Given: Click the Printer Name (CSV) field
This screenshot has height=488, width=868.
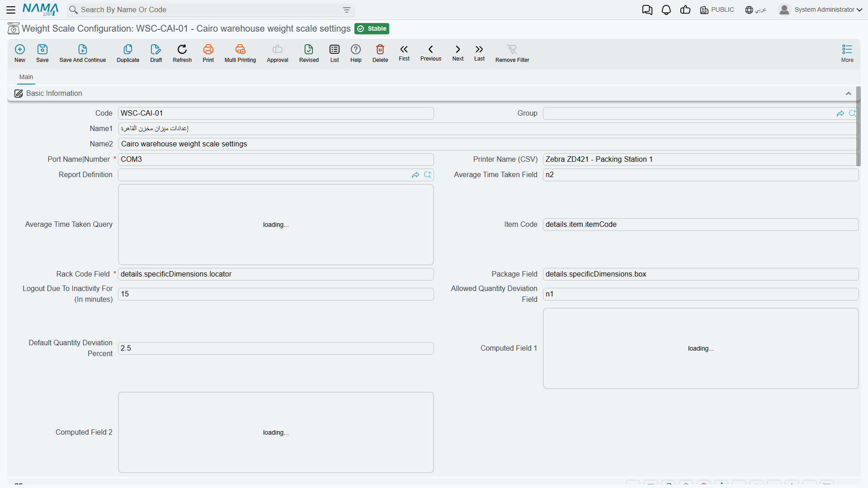Looking at the screenshot, I should [x=700, y=160].
